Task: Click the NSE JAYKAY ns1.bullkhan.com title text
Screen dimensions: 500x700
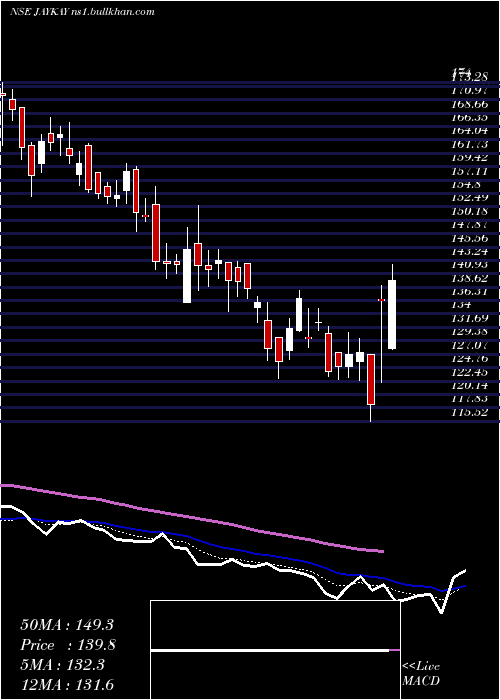Action: [82, 12]
